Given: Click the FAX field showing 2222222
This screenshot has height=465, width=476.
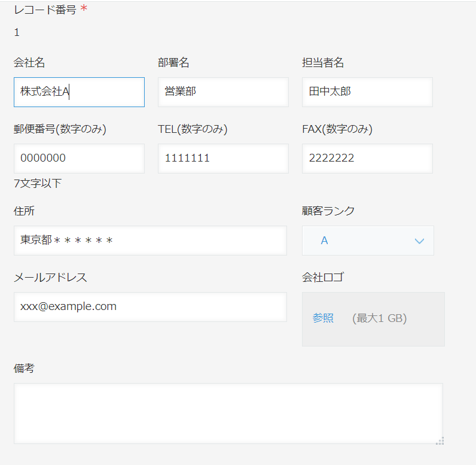Looking at the screenshot, I should (367, 159).
